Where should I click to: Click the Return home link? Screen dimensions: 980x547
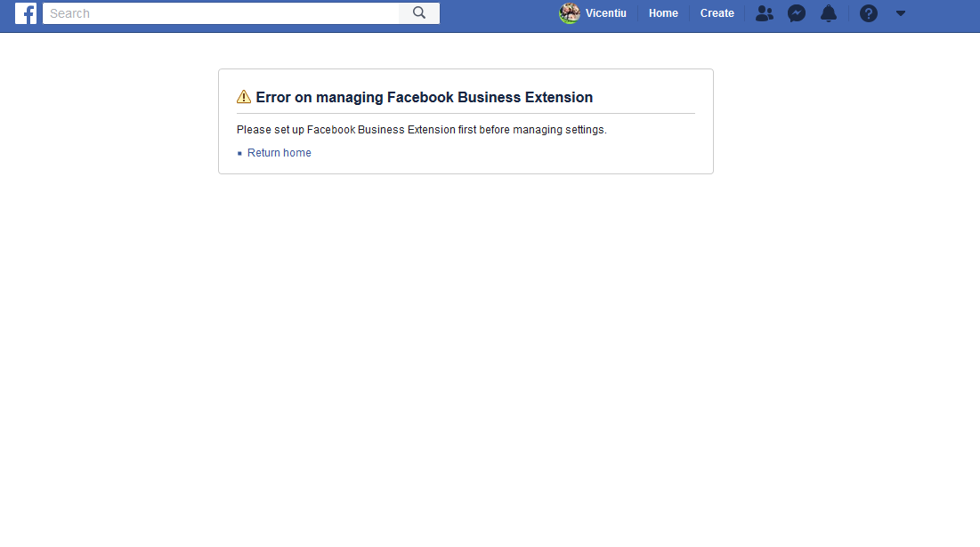click(x=279, y=152)
